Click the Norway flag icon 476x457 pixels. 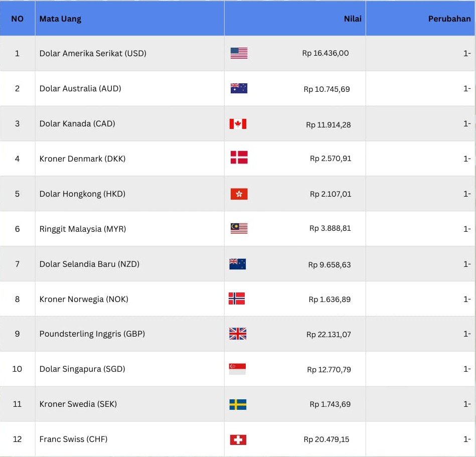pyautogui.click(x=237, y=299)
